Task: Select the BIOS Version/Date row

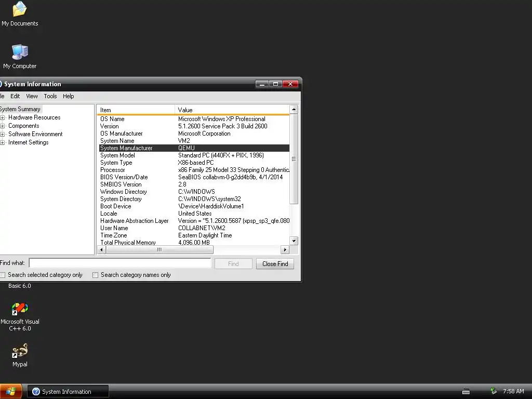Action: [194, 177]
